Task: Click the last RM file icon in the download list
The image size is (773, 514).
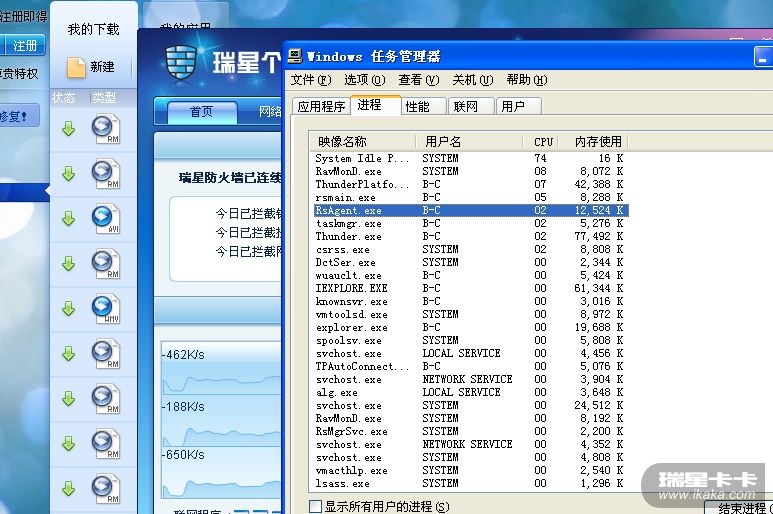Action: (105, 489)
